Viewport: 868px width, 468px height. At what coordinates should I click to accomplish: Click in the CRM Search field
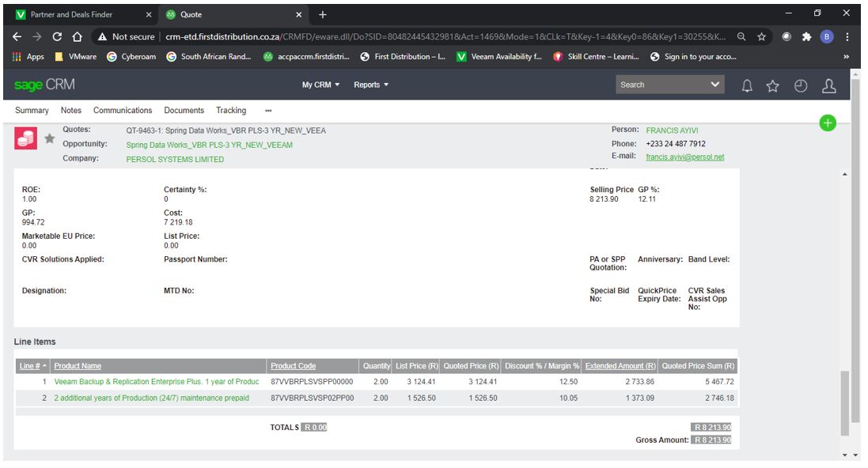(660, 85)
